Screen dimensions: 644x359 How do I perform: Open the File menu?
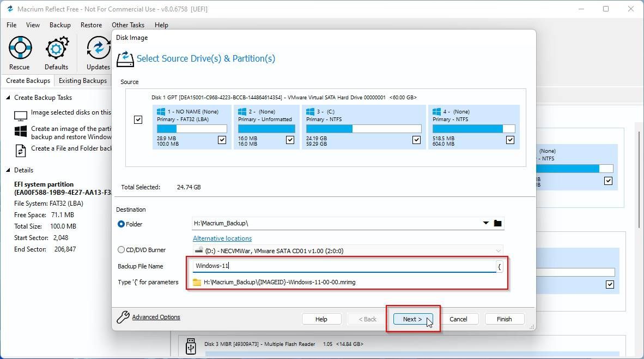(x=11, y=25)
